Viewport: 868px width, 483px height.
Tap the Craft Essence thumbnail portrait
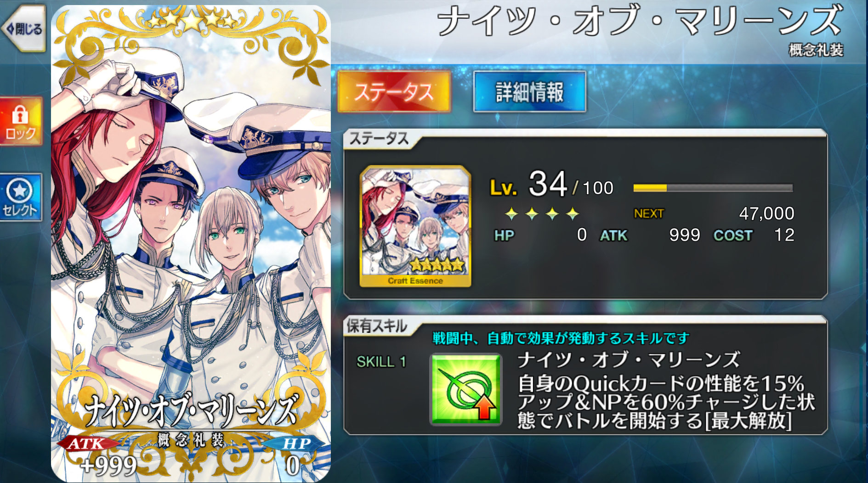[x=415, y=226]
